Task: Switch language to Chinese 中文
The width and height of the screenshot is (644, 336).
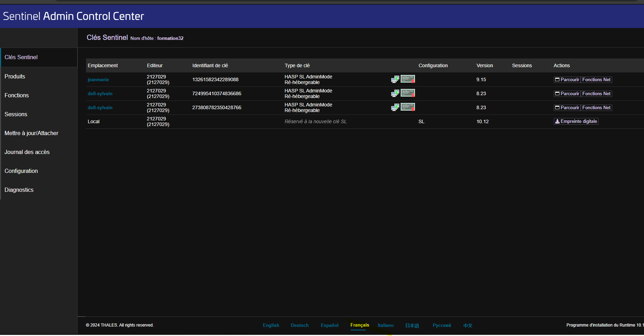Action: [x=468, y=325]
